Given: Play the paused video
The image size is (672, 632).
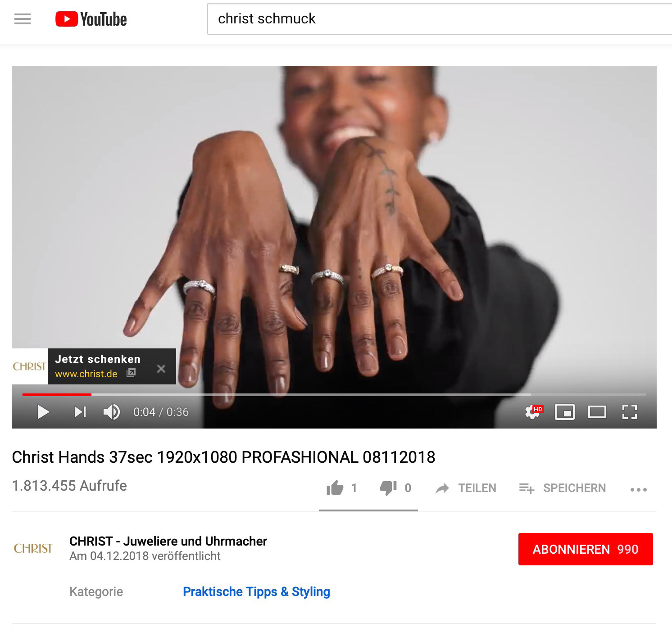Looking at the screenshot, I should tap(43, 412).
